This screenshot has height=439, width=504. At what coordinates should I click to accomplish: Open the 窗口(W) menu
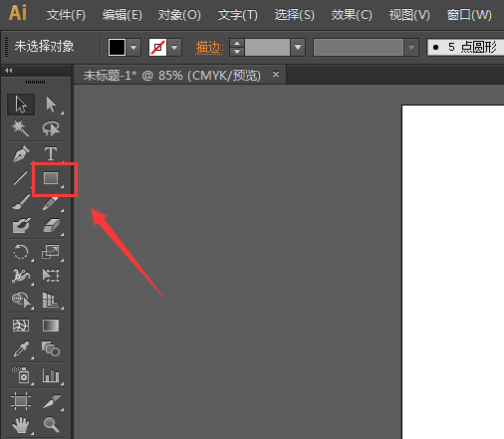(469, 15)
